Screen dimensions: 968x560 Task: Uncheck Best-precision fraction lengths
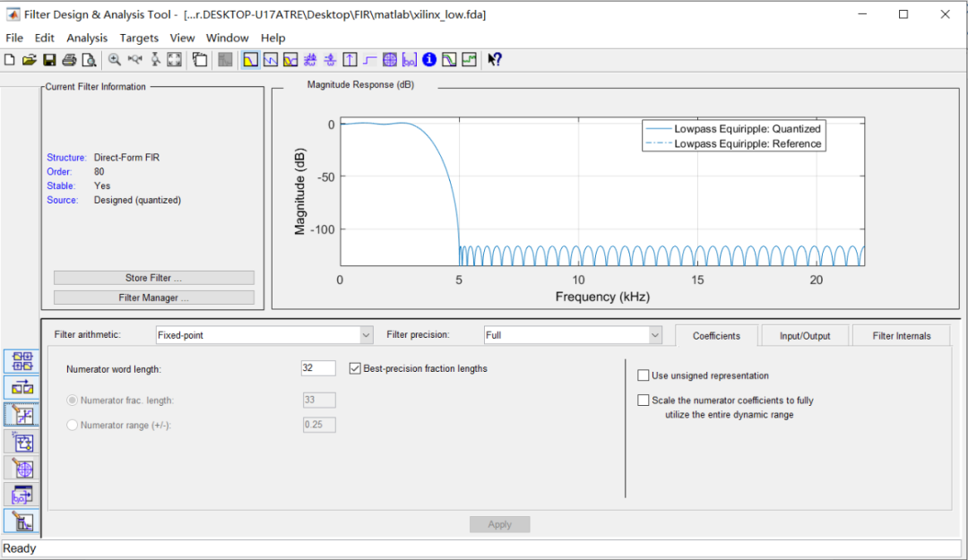pyautogui.click(x=356, y=368)
